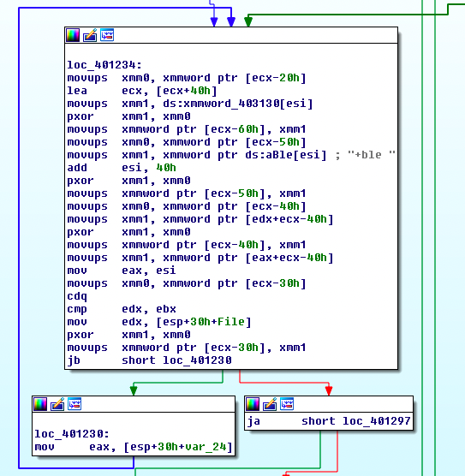Click edit pencil icon in ja loc_401297 block
The height and width of the screenshot is (476, 465).
(x=270, y=404)
